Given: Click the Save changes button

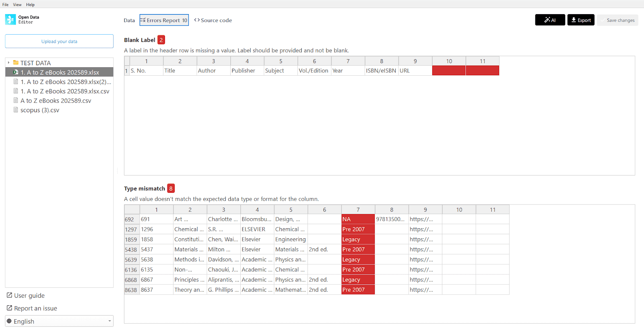Looking at the screenshot, I should [617, 21].
